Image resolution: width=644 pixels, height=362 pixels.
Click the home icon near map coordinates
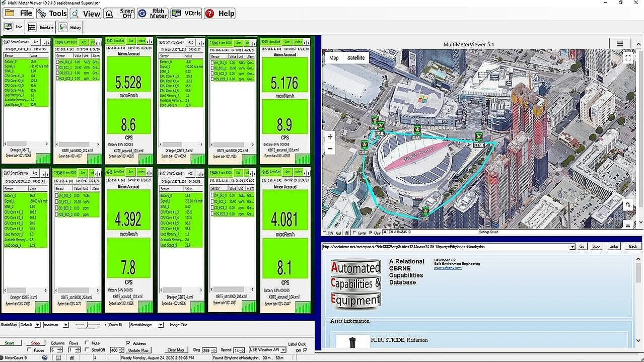coord(346,233)
